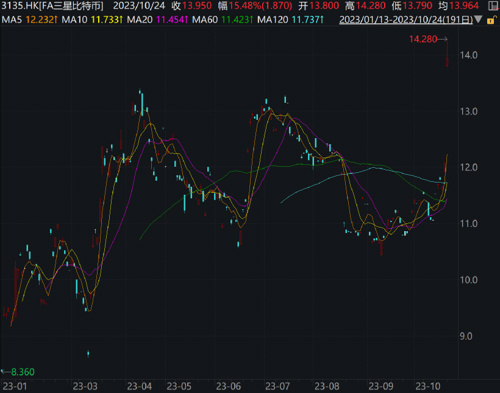Open the 2023/01/13-2023/10/24 date range link

[406, 20]
